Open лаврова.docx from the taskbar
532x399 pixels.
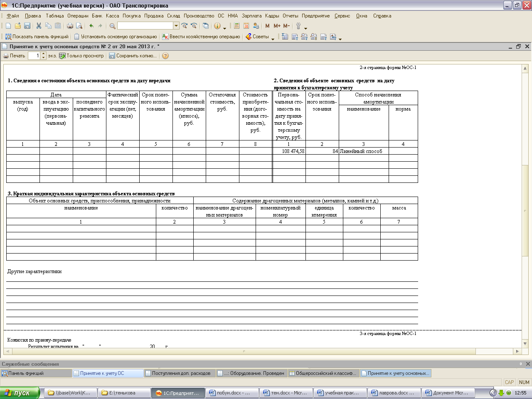[394, 393]
